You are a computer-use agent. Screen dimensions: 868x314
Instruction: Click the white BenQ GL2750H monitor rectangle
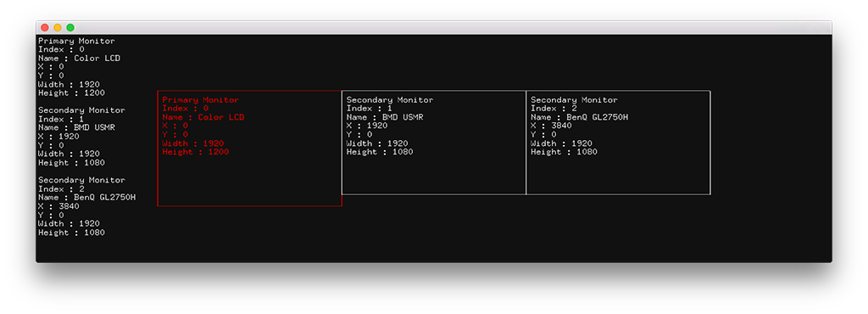[618, 143]
